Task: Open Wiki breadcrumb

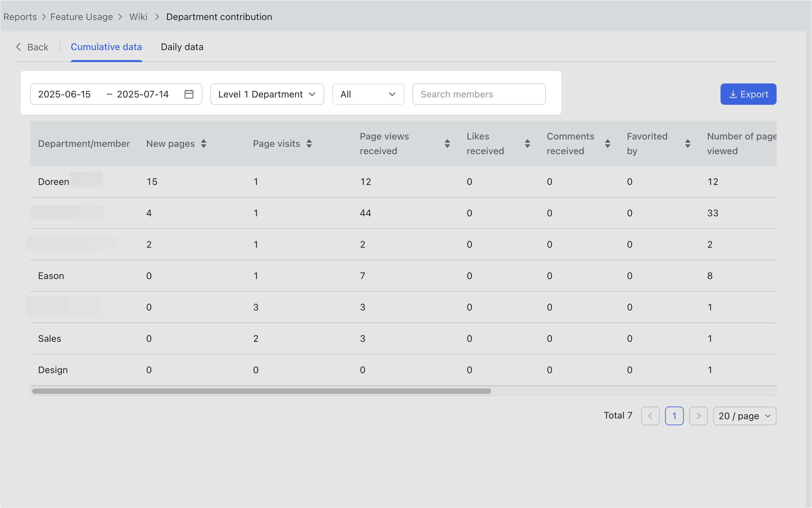Action: tap(139, 17)
